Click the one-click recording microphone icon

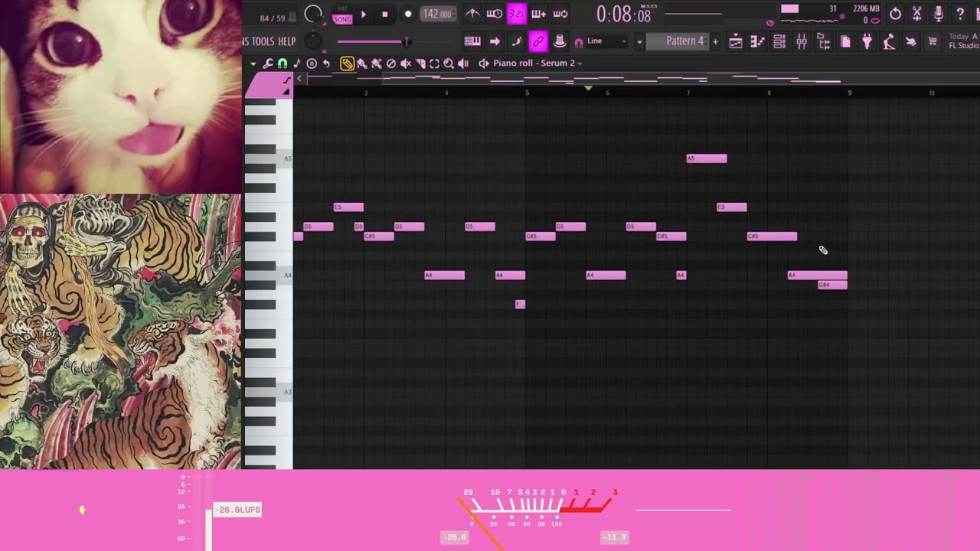point(939,14)
